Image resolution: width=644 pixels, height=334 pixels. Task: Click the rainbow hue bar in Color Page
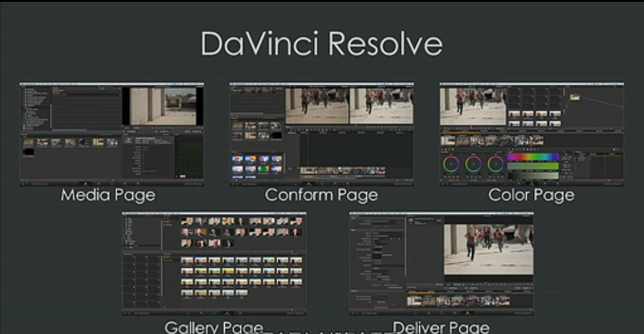pyautogui.click(x=533, y=157)
